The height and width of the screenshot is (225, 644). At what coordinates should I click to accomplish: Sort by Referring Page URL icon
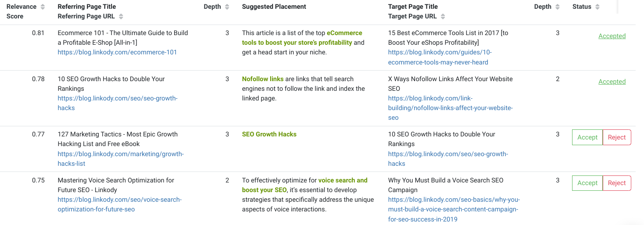click(x=121, y=17)
